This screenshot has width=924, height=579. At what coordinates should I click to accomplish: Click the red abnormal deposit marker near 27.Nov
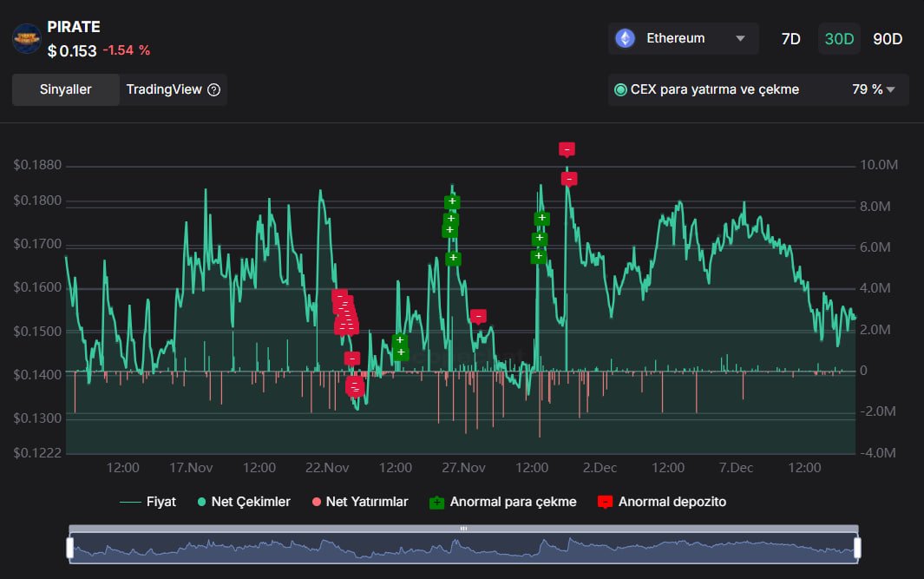pos(478,317)
